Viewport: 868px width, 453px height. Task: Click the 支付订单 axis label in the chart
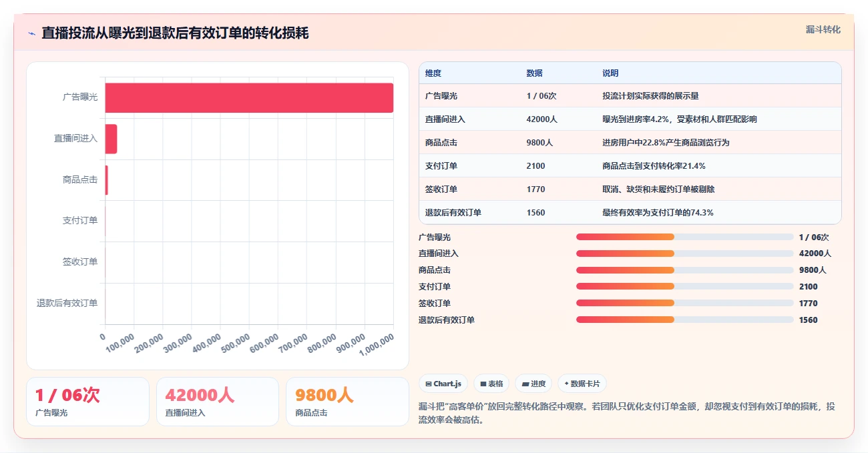pos(80,220)
